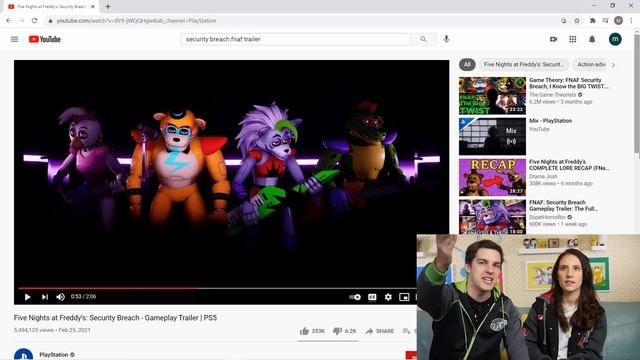Click in the YouTube search field
This screenshot has width=640, height=360.
[296, 39]
